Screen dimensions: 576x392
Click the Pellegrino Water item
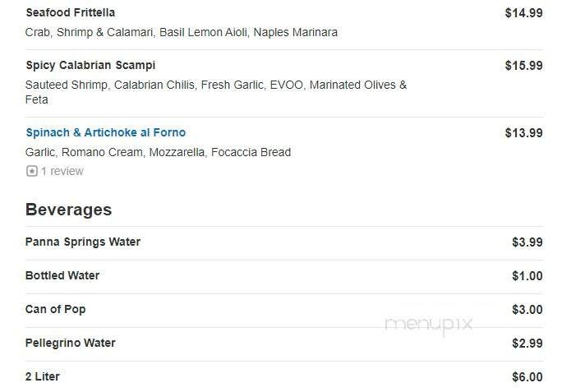tap(70, 343)
